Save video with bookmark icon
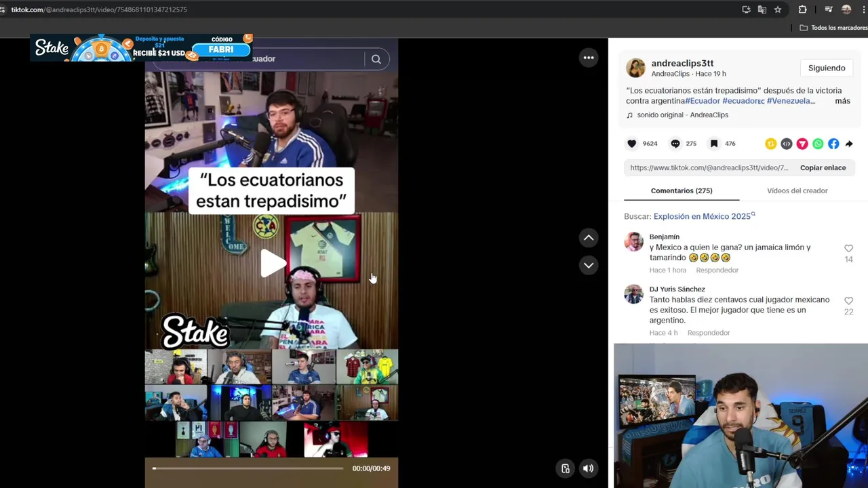The image size is (868, 488). point(714,144)
